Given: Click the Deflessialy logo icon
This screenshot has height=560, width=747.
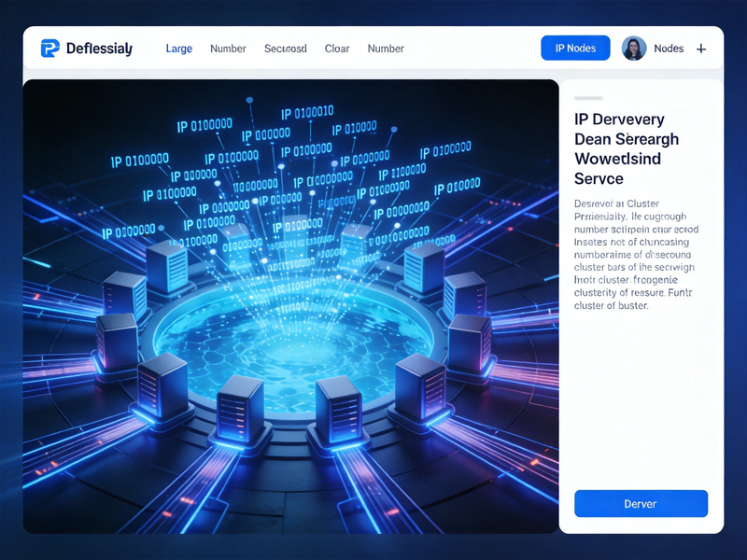Looking at the screenshot, I should coord(50,49).
